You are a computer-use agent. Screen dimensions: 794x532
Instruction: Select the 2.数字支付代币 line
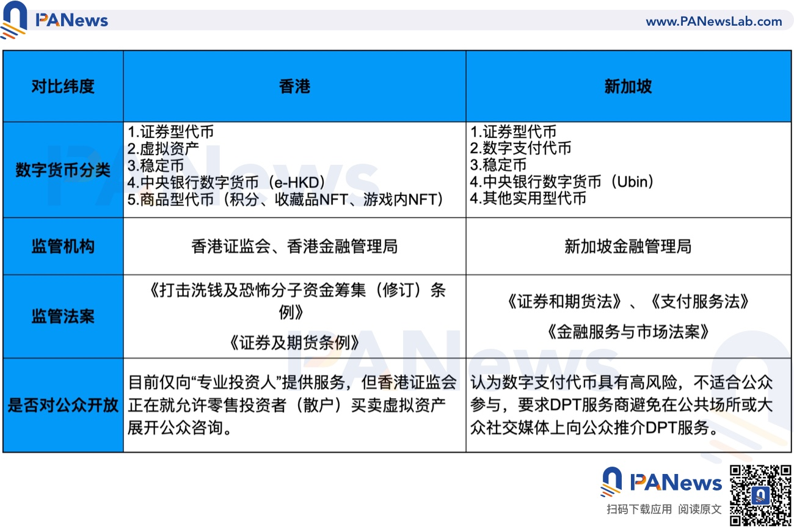520,148
